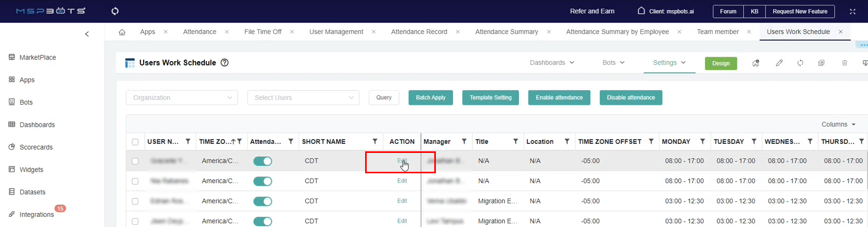Expand the Select Users dropdown

click(x=303, y=98)
